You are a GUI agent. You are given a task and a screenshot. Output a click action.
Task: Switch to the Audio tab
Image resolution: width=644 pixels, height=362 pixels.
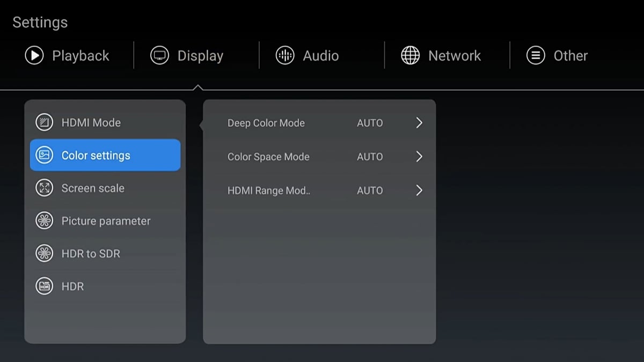320,56
